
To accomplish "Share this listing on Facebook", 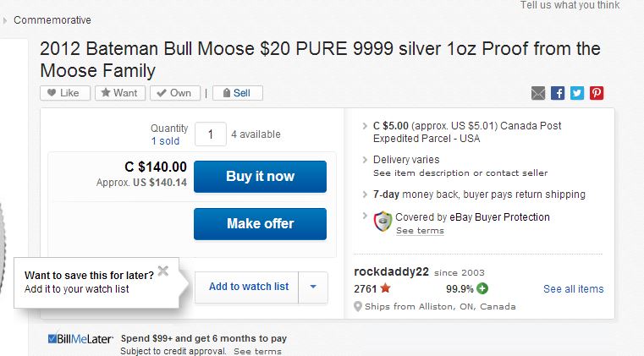I will click(558, 93).
